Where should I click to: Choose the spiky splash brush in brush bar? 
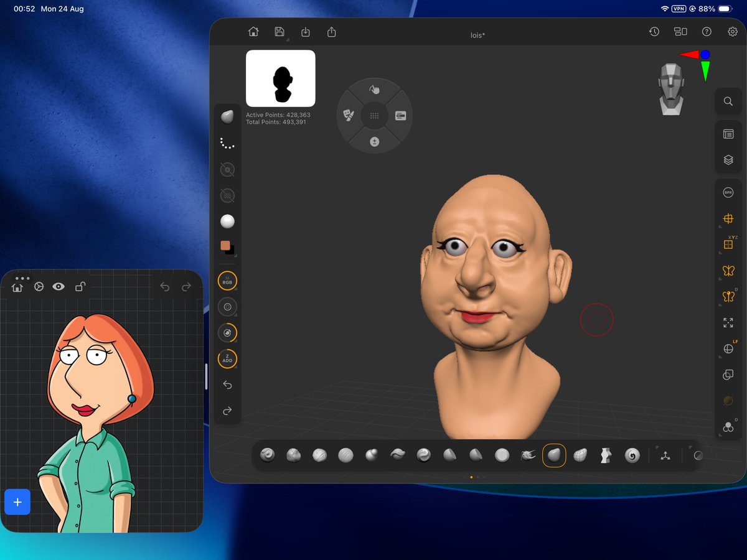(529, 455)
